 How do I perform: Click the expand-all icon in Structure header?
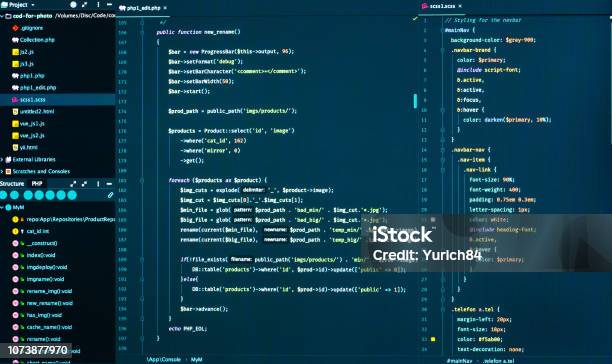pos(73,183)
